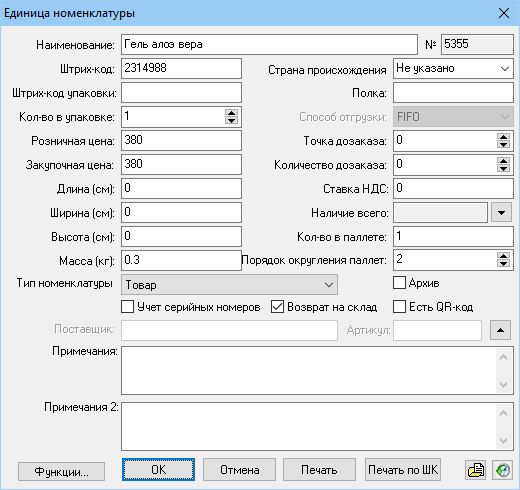Open the Тип номенклатуры combo box
Image resolution: width=520 pixels, height=490 pixels.
coord(229,285)
